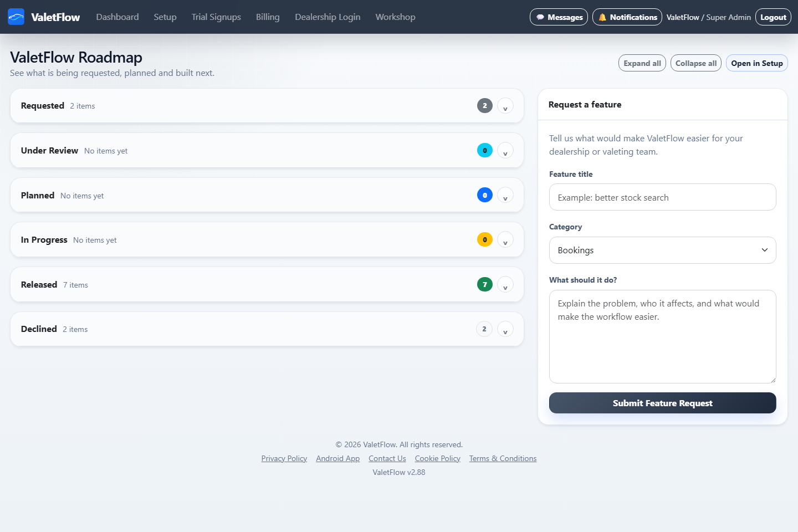The width and height of the screenshot is (798, 532).
Task: Open the Android App link
Action: click(338, 458)
